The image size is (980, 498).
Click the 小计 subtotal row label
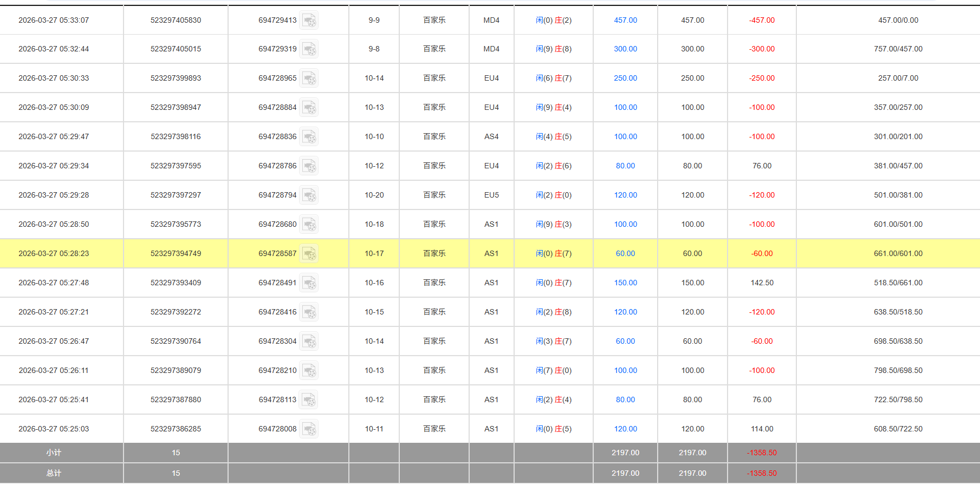(54, 453)
